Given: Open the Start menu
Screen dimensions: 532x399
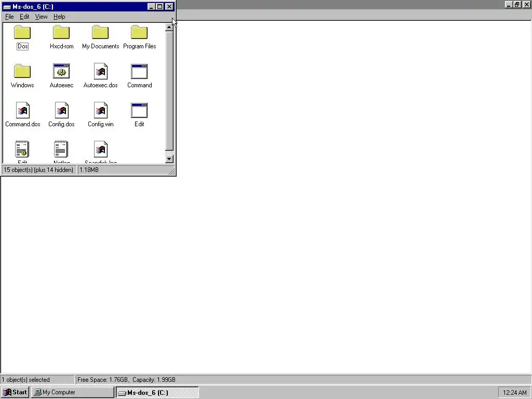Looking at the screenshot, I should click(15, 392).
